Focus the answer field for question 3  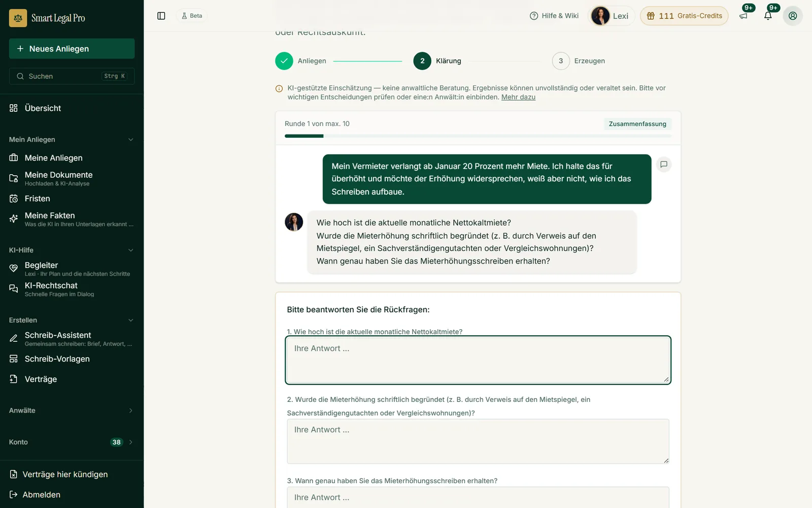tap(478, 498)
